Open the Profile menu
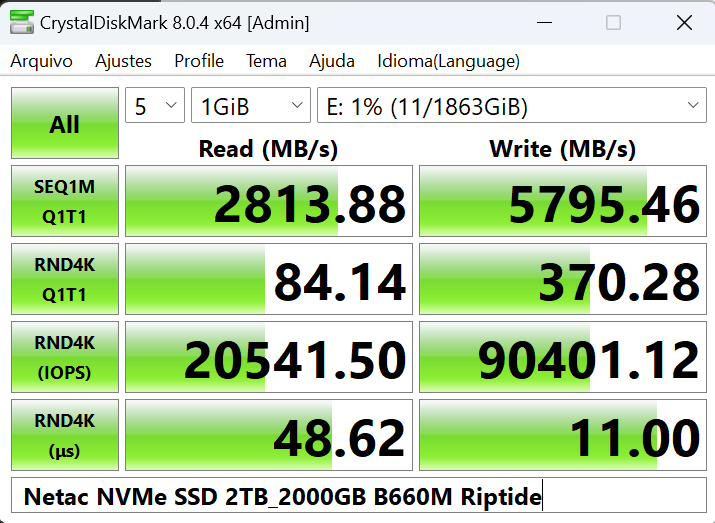Screen dimensions: 715x523 click(x=199, y=61)
